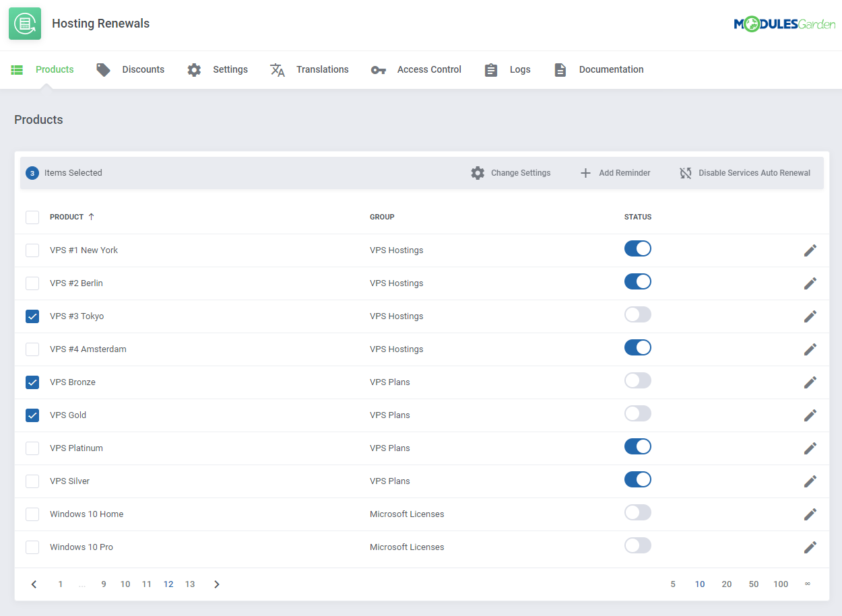The image size is (842, 616).
Task: Go to next page with right chevron
Action: (x=216, y=584)
